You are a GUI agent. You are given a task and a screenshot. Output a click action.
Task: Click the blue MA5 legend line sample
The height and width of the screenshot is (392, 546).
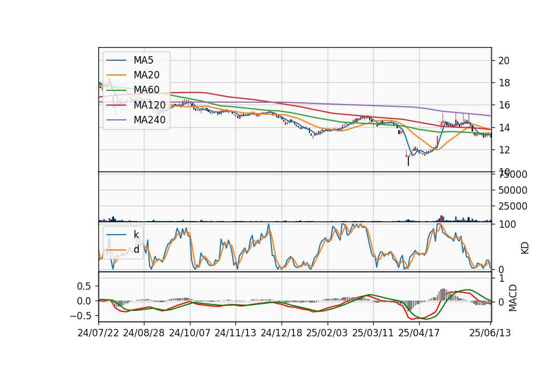[x=116, y=61]
